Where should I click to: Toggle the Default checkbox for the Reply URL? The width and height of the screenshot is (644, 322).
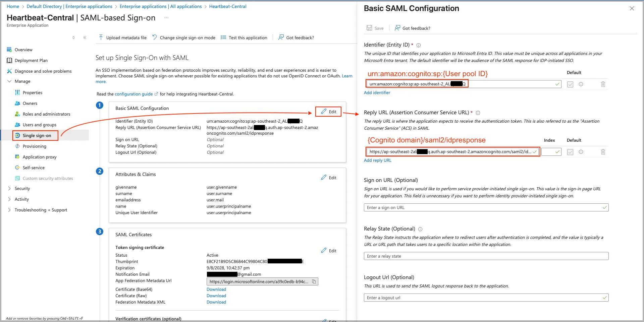(x=570, y=152)
